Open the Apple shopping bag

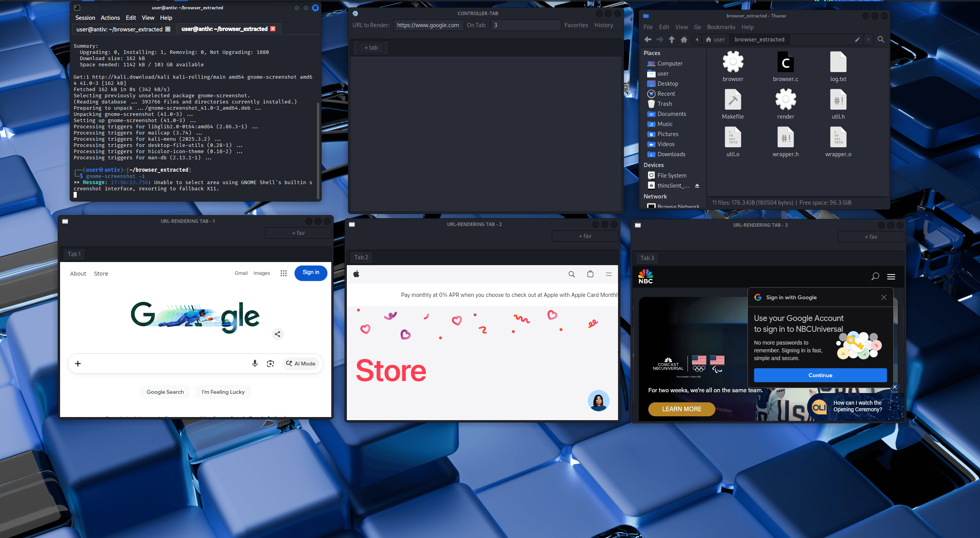coord(590,274)
